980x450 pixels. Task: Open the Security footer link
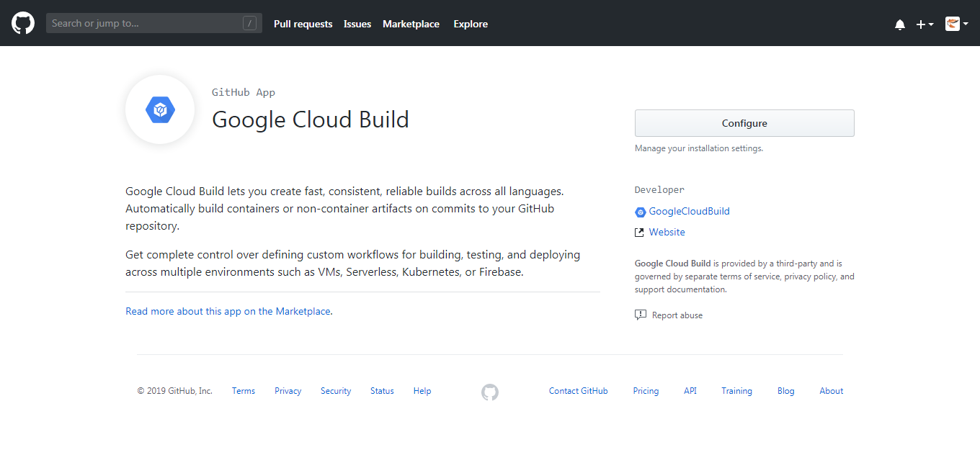pos(336,391)
